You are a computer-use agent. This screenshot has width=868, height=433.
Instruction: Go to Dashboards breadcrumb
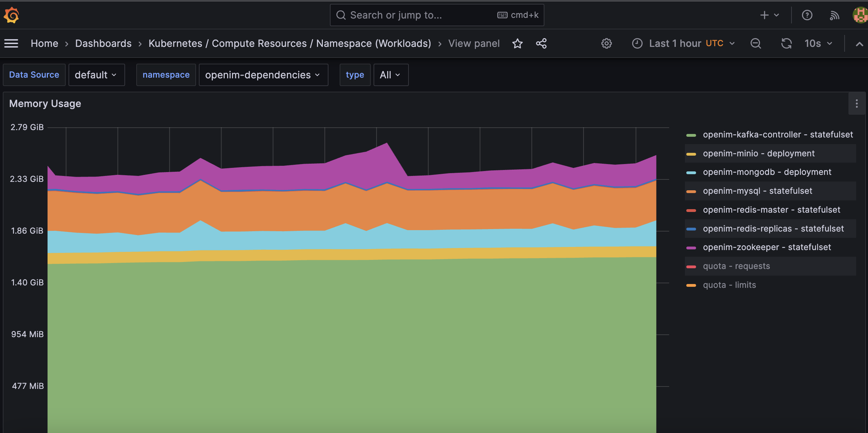[x=103, y=43]
